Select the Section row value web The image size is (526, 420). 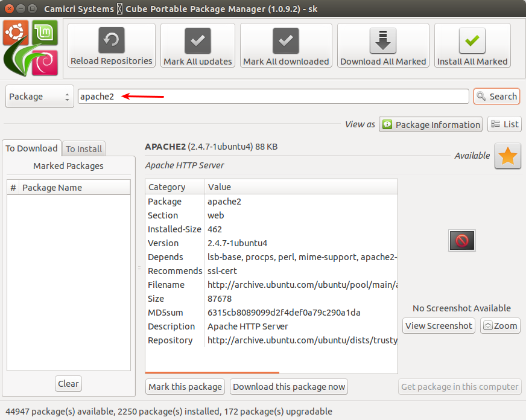point(216,215)
